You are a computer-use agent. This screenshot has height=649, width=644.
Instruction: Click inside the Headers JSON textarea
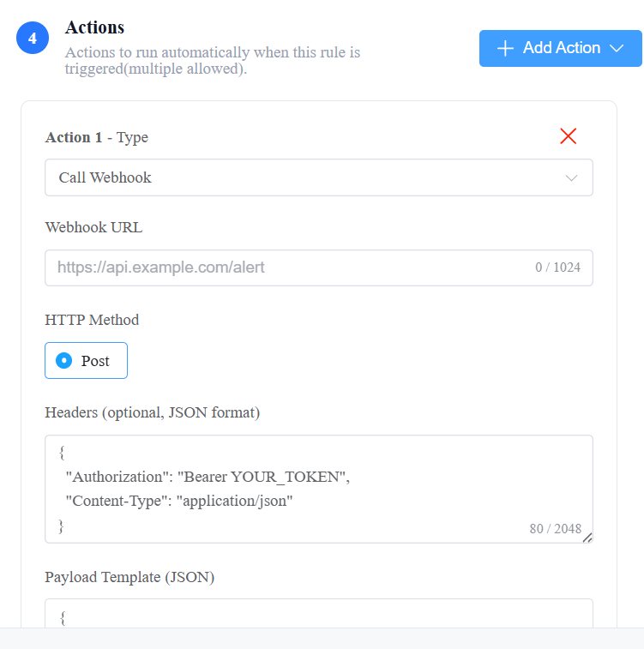[x=319, y=489]
